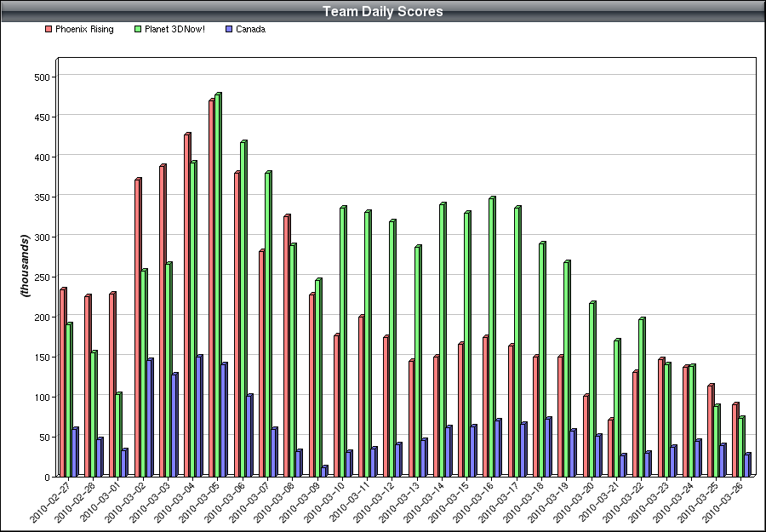
Task: Select the Canada bar for 2010-03-06
Action: 249,435
